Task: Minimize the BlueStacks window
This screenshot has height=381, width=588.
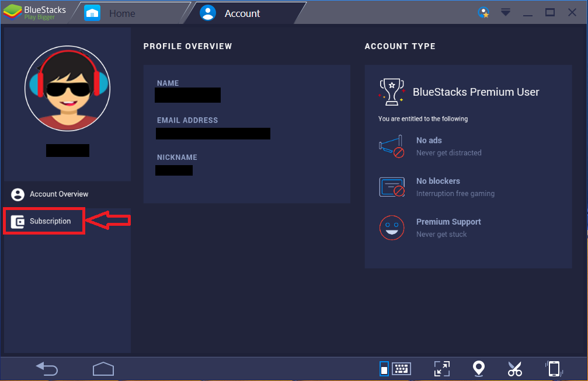Action: [528, 14]
